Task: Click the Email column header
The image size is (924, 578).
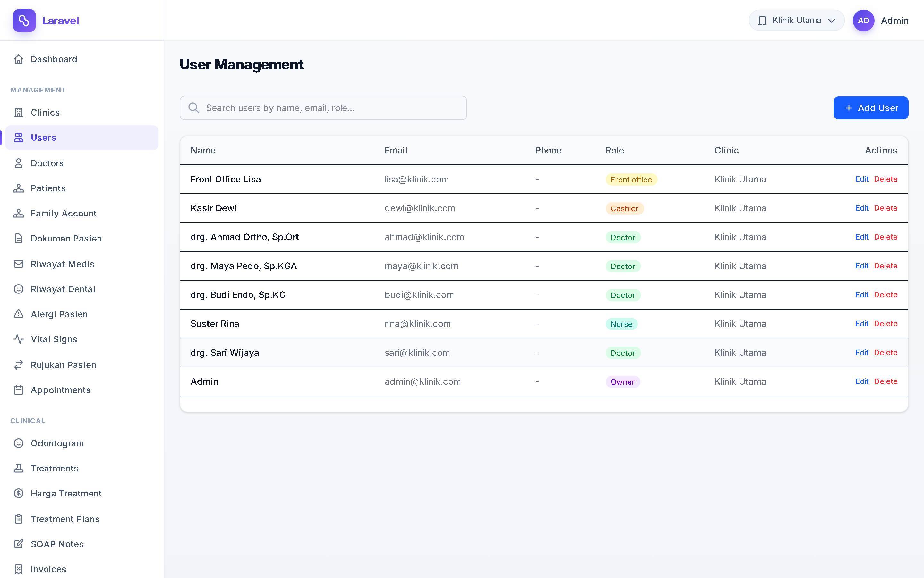Action: (x=396, y=150)
